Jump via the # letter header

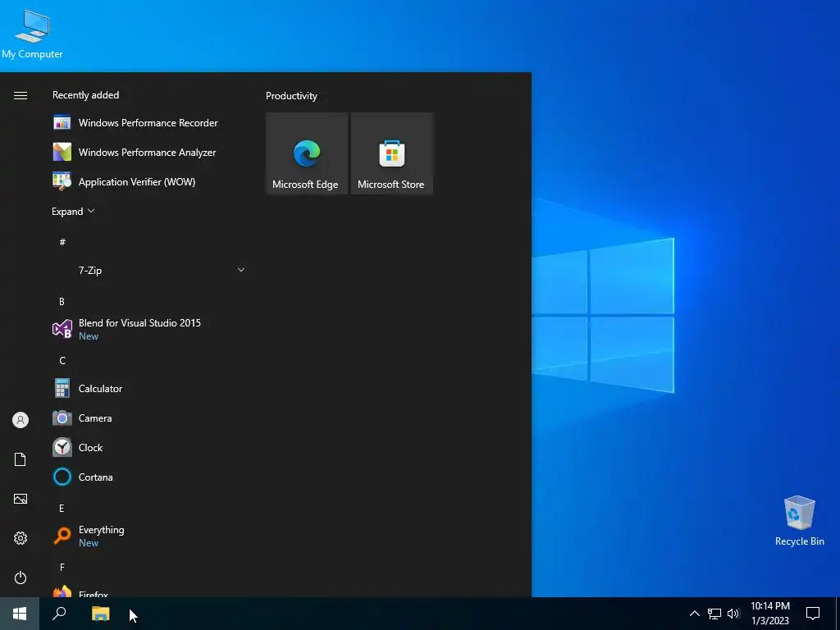[62, 242]
